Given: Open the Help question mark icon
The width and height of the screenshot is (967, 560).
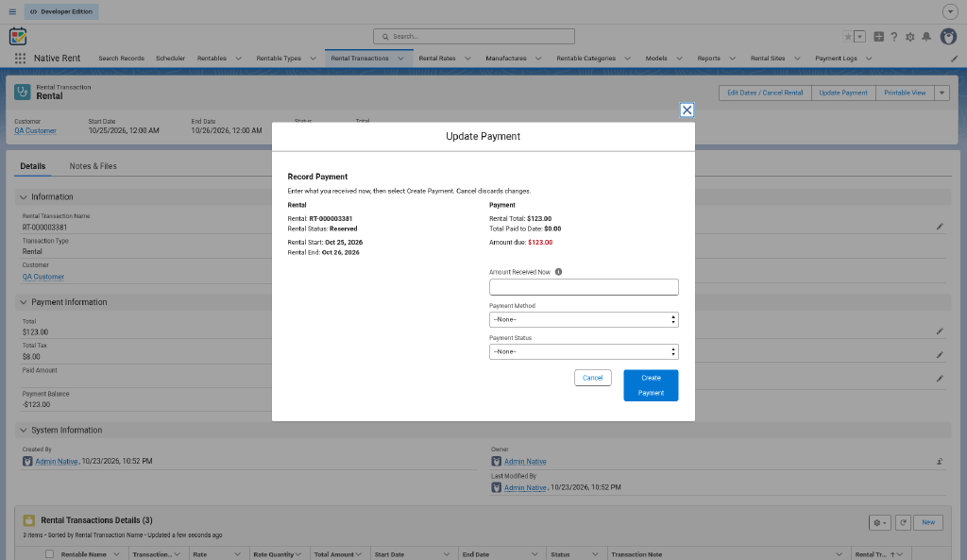Looking at the screenshot, I should [893, 37].
